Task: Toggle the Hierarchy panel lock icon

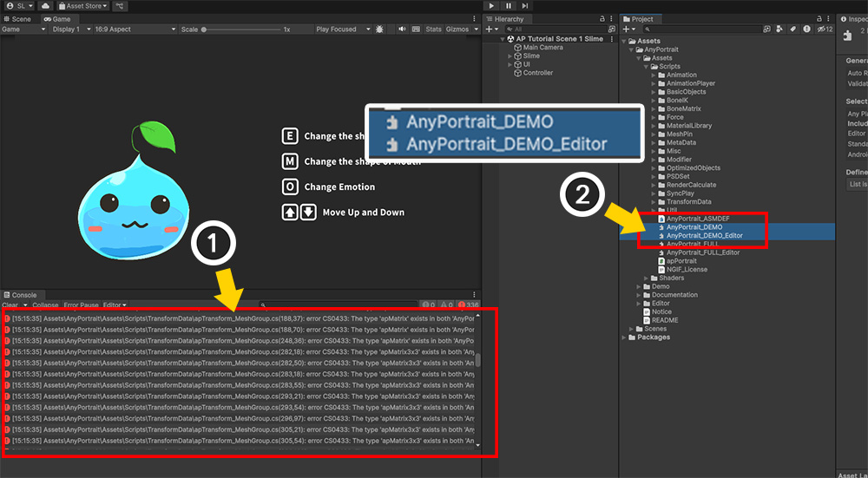Action: (602, 19)
